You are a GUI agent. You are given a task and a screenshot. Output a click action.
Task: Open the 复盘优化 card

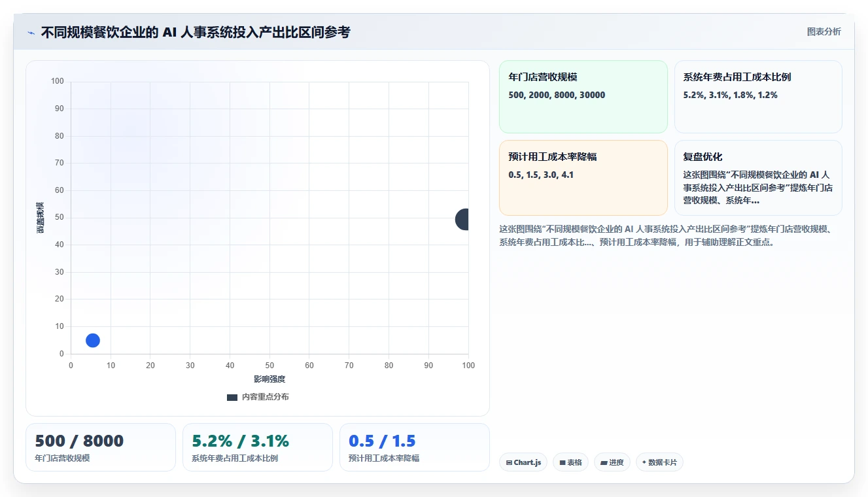(758, 178)
